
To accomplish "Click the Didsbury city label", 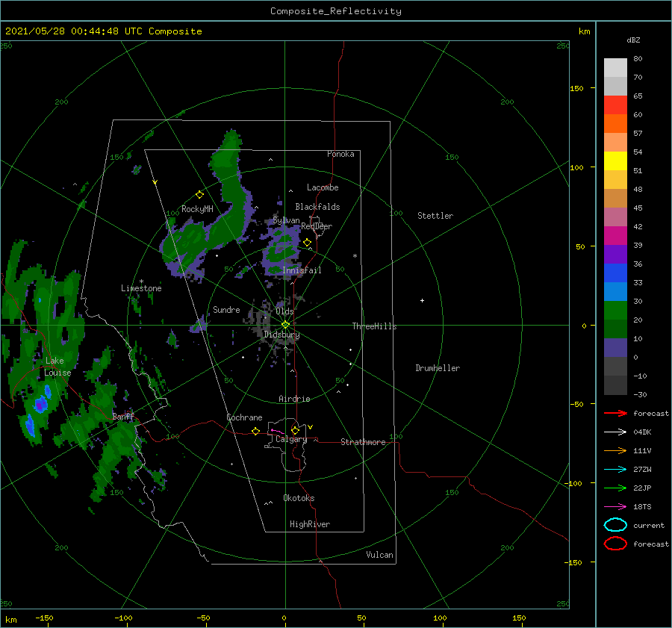I will [281, 335].
